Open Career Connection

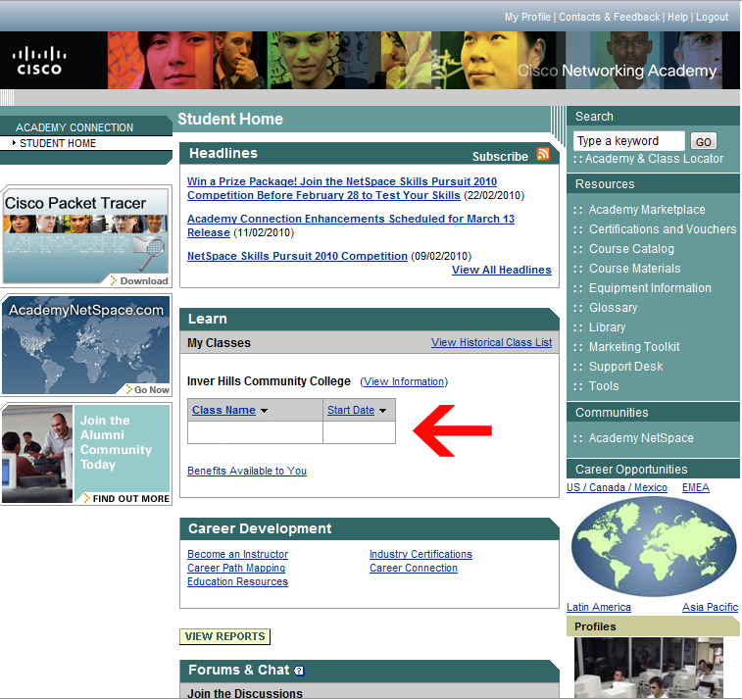414,568
